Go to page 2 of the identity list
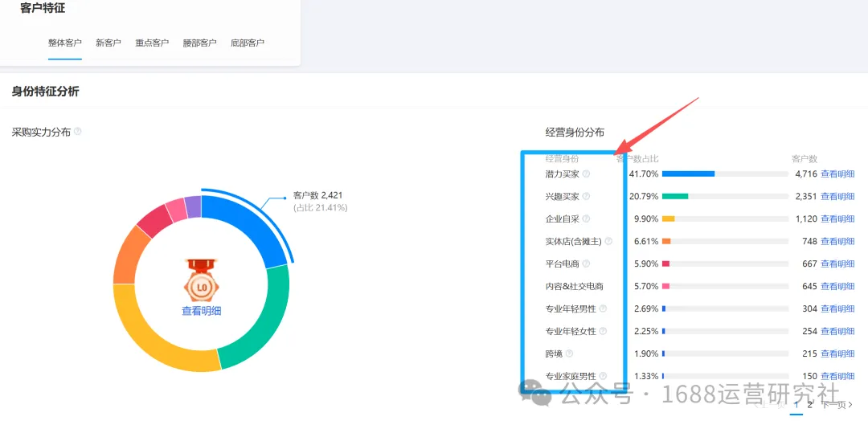The image size is (868, 429). (x=810, y=405)
